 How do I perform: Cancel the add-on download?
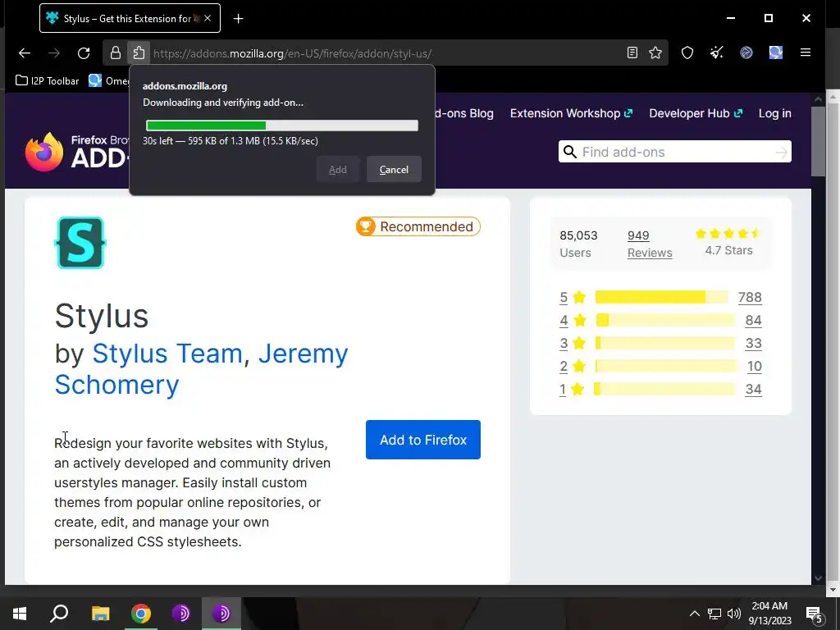click(x=394, y=169)
